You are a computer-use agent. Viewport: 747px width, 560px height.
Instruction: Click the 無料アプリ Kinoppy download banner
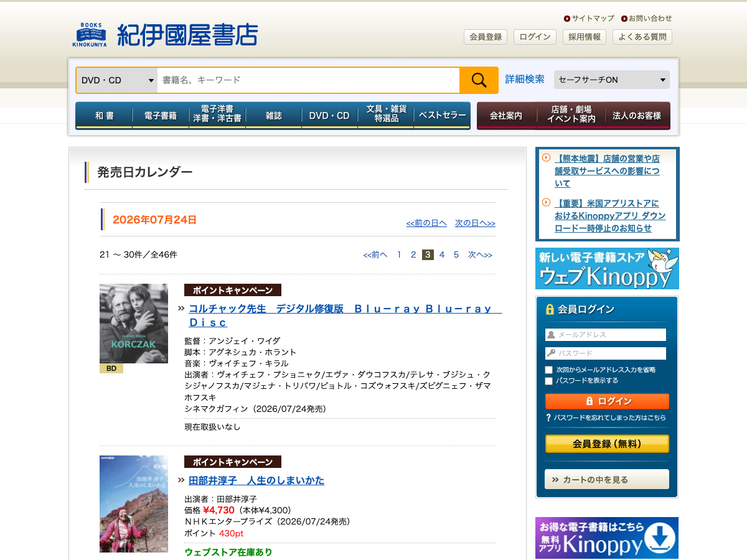(x=607, y=538)
